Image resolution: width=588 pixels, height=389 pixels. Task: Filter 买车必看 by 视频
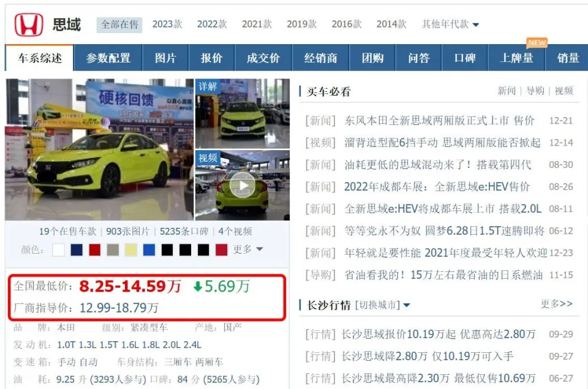pos(563,91)
